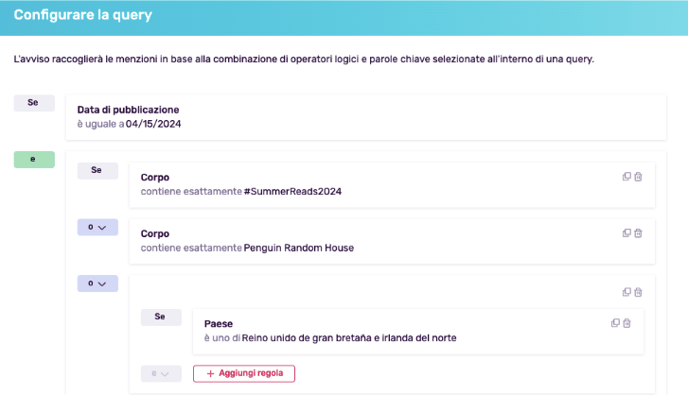Screen dimensions: 688x395
Task: Remove the Paese rule
Action: pyautogui.click(x=627, y=323)
